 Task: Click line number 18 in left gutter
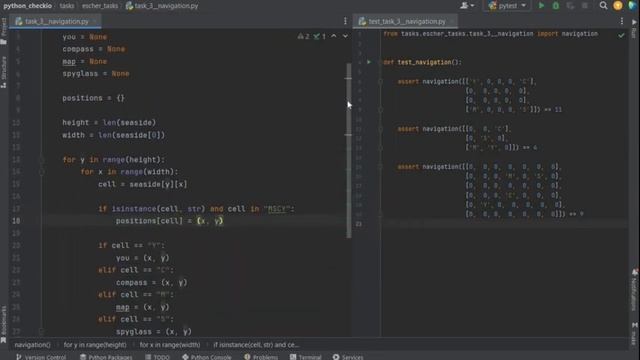pos(16,221)
